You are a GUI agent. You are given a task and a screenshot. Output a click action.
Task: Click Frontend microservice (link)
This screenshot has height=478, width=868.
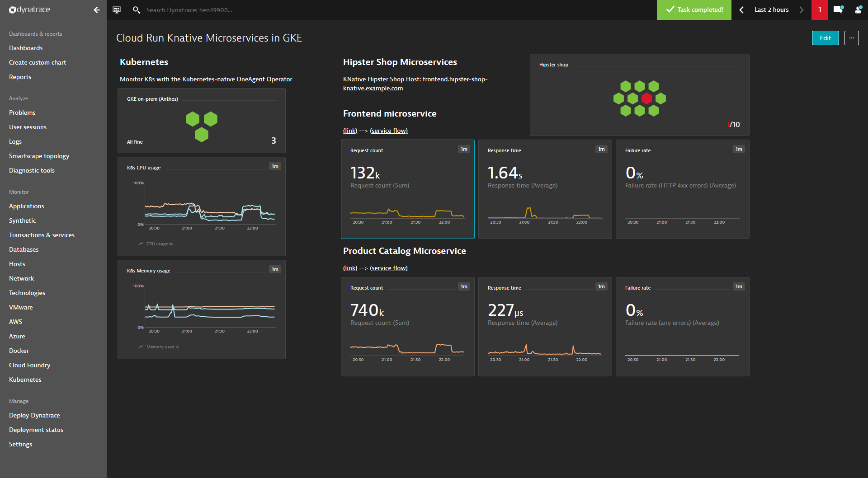pos(350,131)
